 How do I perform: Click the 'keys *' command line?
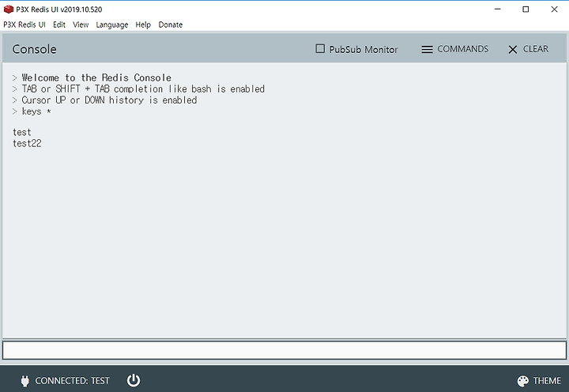point(36,111)
